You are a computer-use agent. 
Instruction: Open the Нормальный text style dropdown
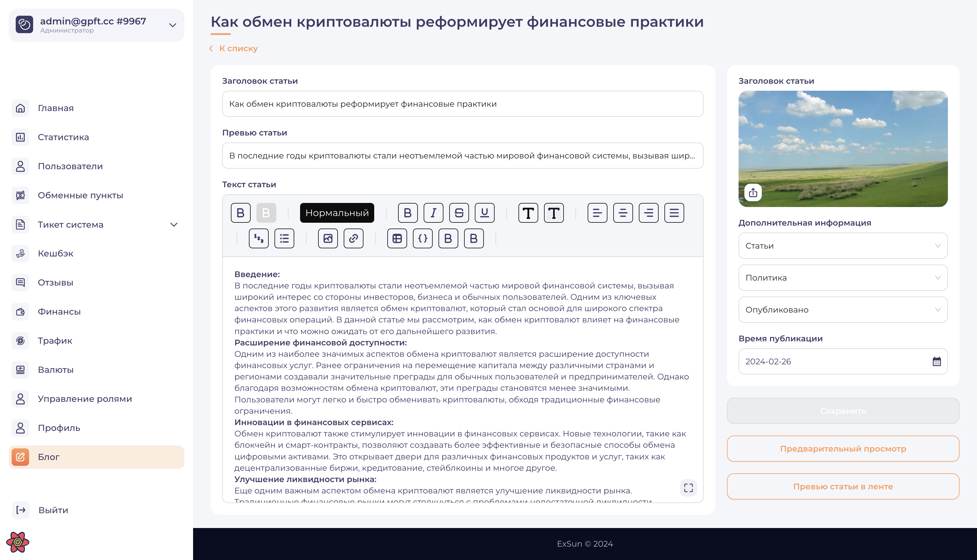tap(337, 213)
